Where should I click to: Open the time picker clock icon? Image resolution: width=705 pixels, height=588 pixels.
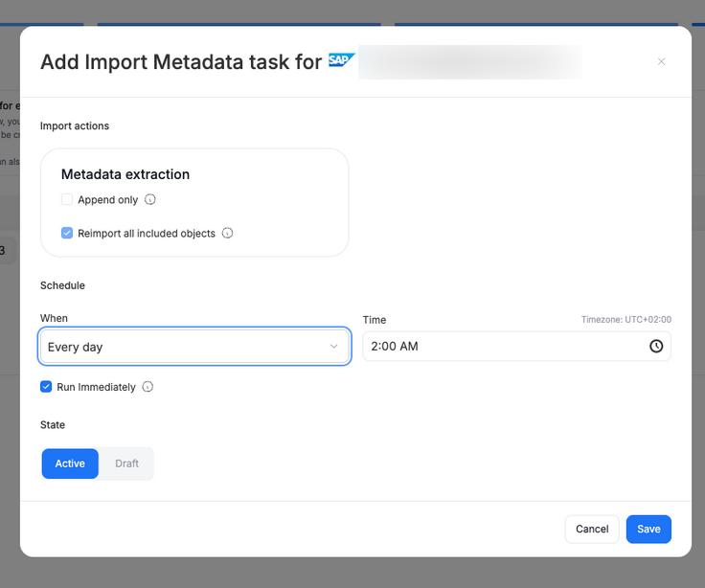click(656, 346)
